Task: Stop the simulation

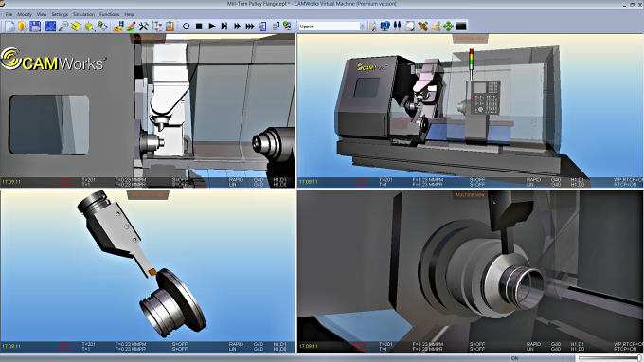Action: [x=199, y=27]
